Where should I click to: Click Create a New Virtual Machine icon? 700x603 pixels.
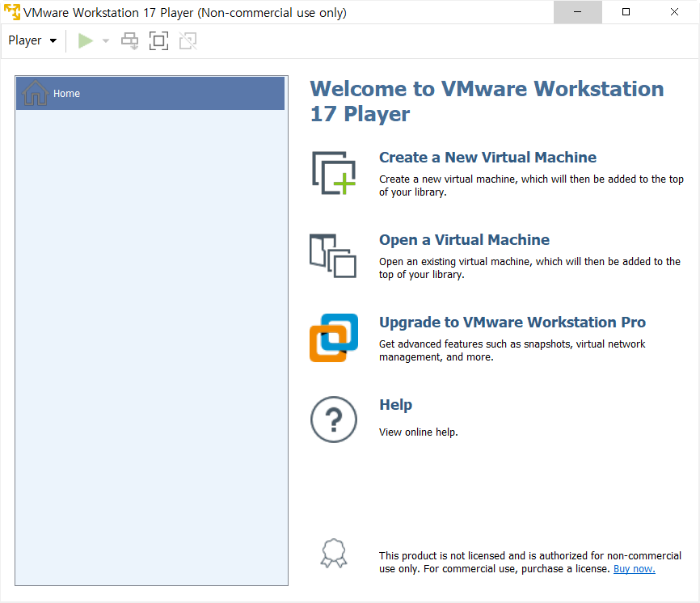(x=334, y=173)
